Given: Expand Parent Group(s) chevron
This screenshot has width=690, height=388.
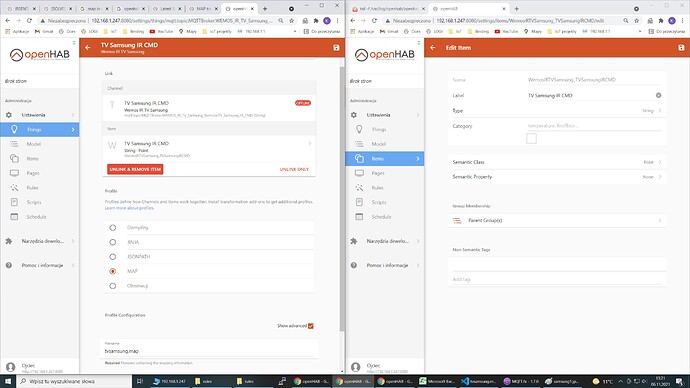Looking at the screenshot, I should tap(660, 220).
